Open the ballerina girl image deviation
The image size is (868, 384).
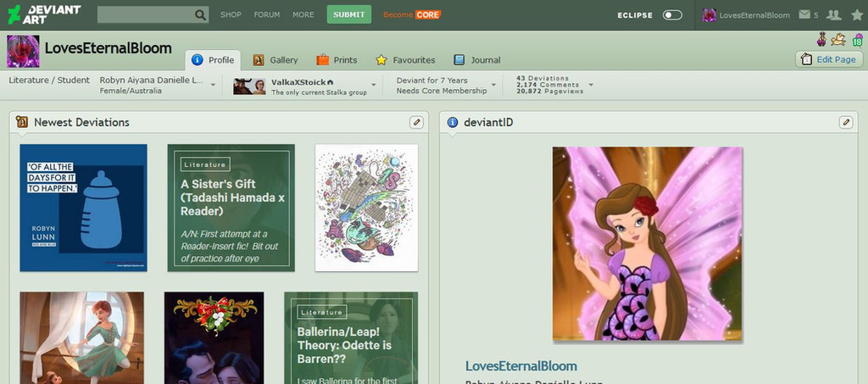pyautogui.click(x=82, y=337)
